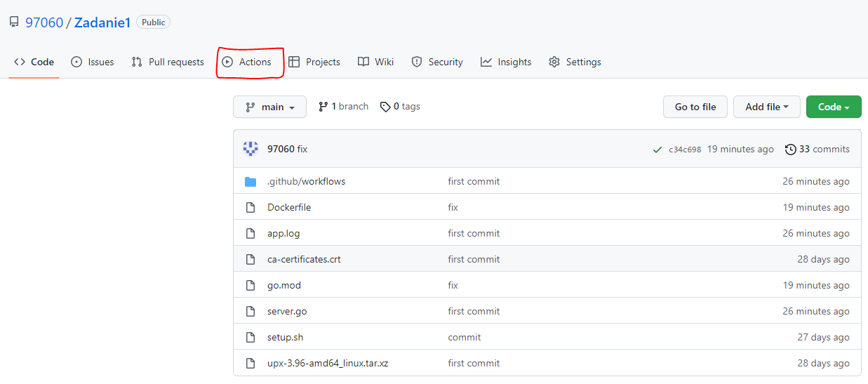Open the app.log file

(283, 234)
